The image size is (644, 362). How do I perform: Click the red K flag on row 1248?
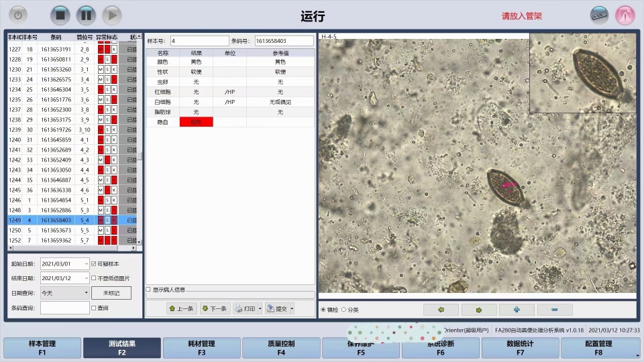pos(114,210)
